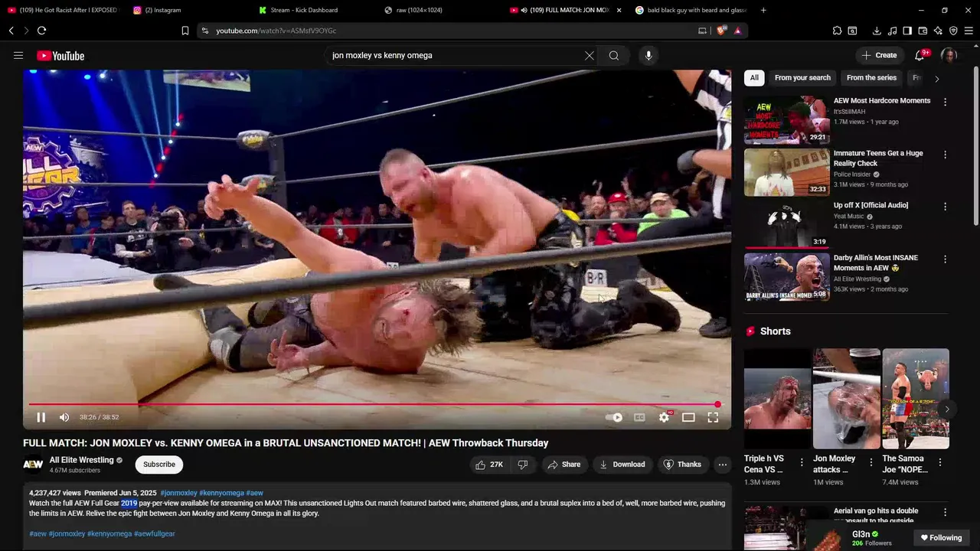Select the All filter chip

click(754, 78)
